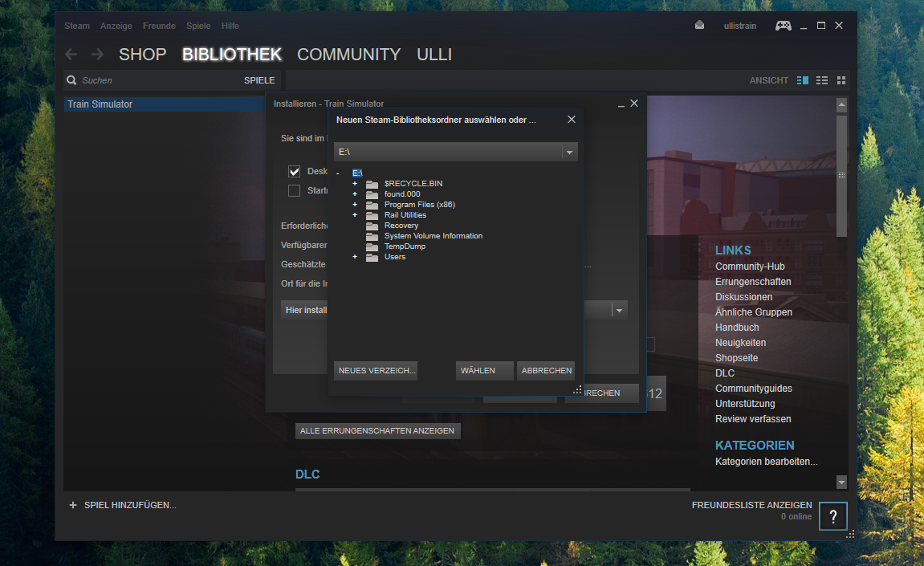Open the Freunde menu
This screenshot has width=924, height=566.
159,26
